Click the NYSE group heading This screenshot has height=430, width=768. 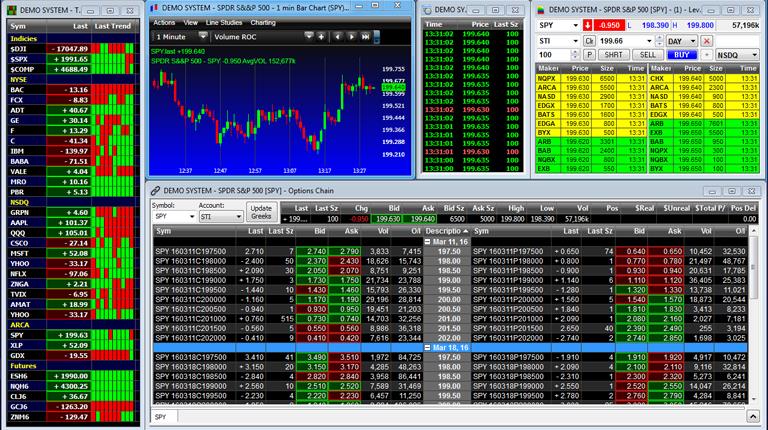click(x=19, y=79)
